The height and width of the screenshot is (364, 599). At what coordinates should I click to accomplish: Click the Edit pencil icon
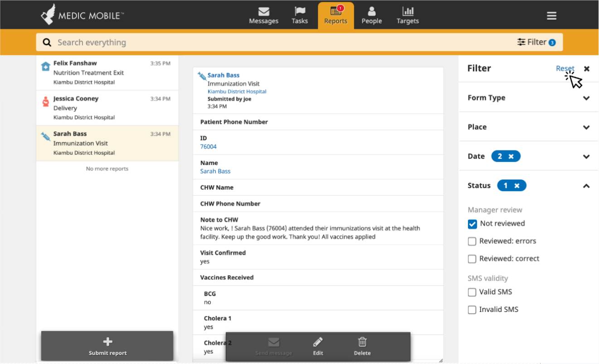pos(318,342)
